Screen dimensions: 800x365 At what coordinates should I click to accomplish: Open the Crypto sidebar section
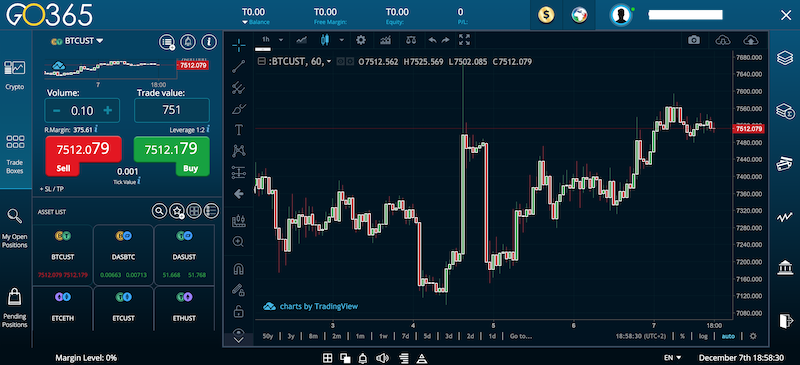(15, 75)
